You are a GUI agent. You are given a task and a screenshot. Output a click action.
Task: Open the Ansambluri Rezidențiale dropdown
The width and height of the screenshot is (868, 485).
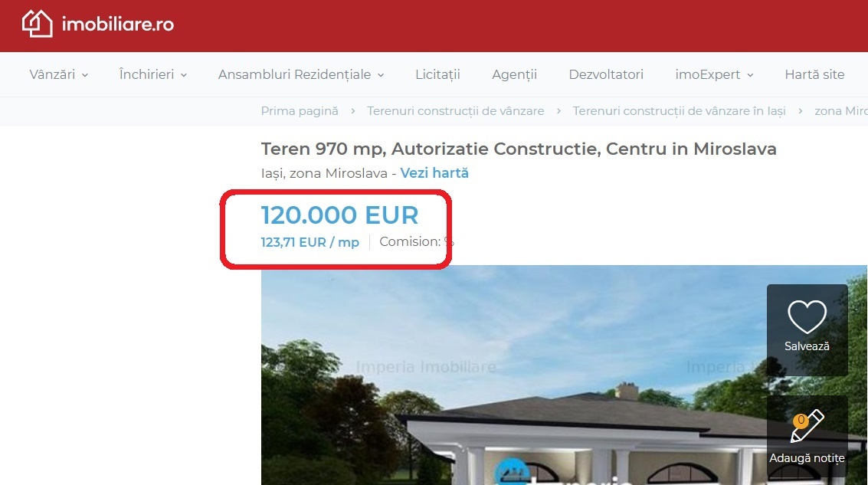click(x=301, y=74)
